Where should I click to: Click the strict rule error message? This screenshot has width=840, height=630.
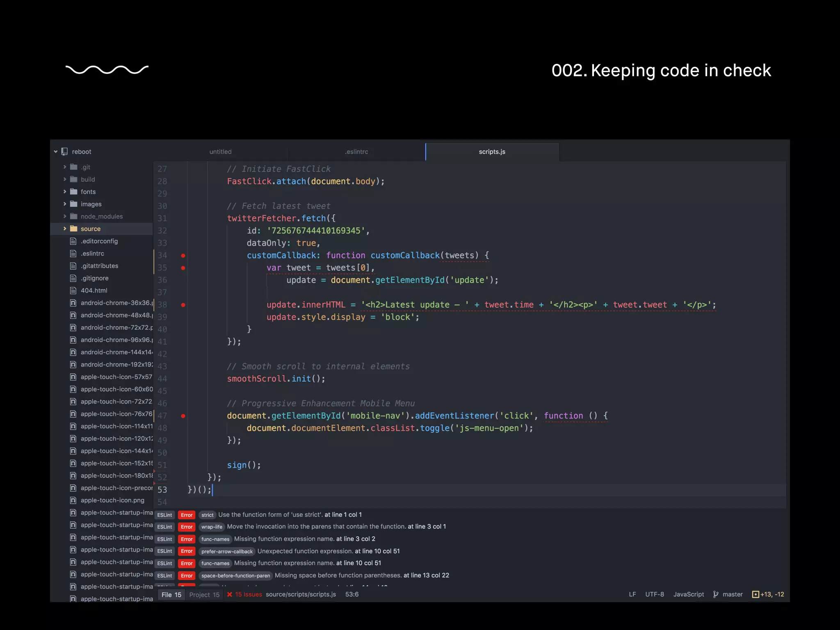click(x=290, y=515)
